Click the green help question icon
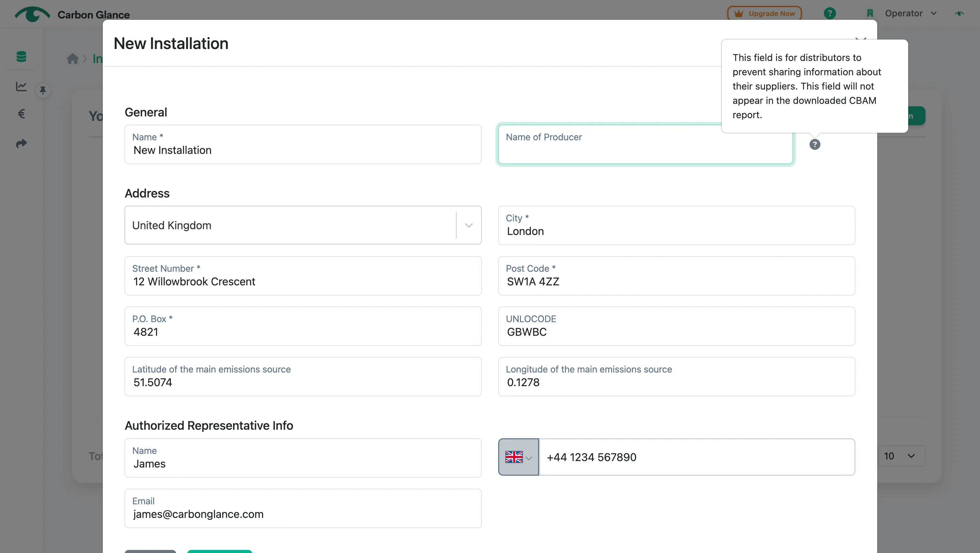The width and height of the screenshot is (980, 553). (x=830, y=13)
